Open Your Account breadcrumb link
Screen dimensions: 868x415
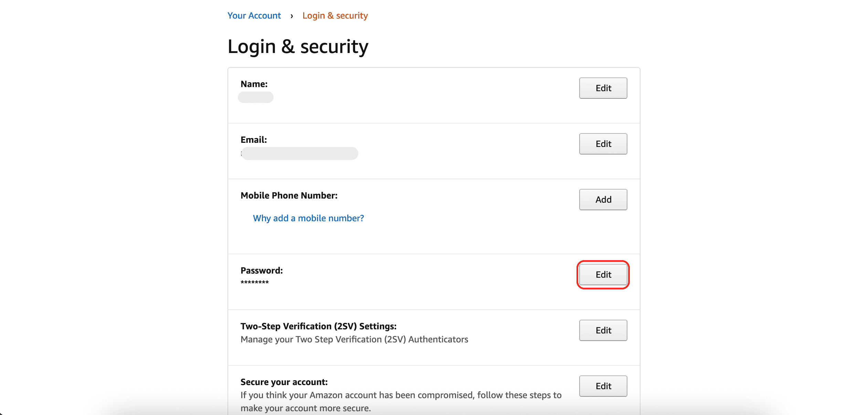pyautogui.click(x=255, y=15)
